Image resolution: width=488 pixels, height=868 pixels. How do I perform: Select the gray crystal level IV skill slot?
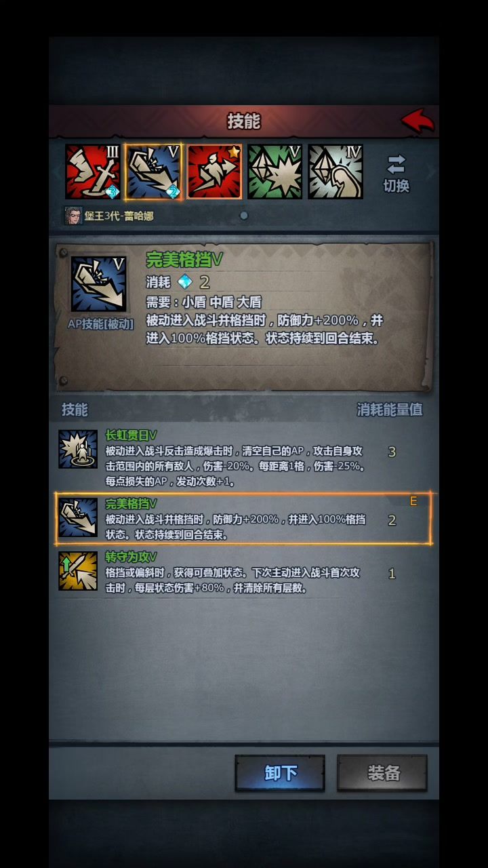pyautogui.click(x=335, y=172)
